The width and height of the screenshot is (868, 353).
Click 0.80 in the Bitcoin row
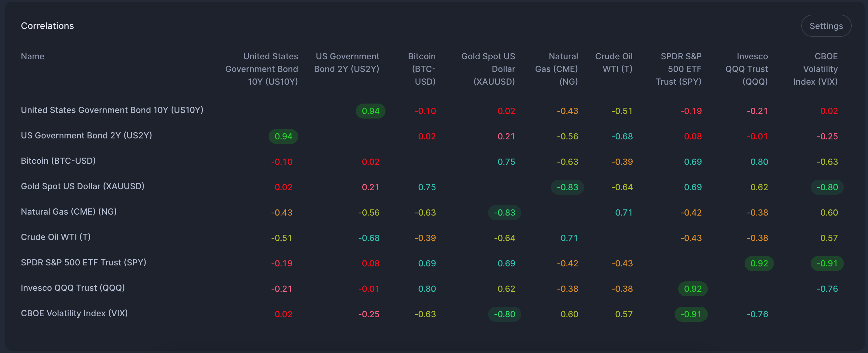tap(759, 162)
